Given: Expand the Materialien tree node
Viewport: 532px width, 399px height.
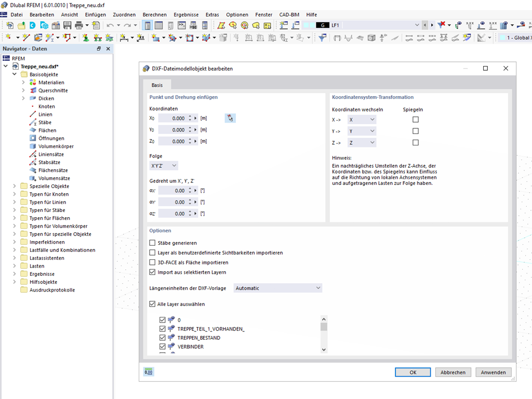Looking at the screenshot, I should 23,82.
